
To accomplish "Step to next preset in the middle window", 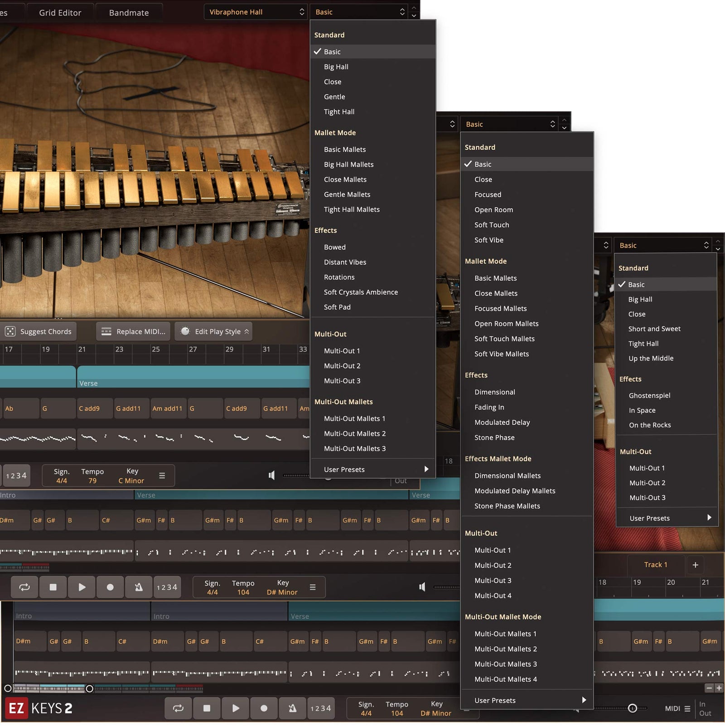I will tap(564, 128).
